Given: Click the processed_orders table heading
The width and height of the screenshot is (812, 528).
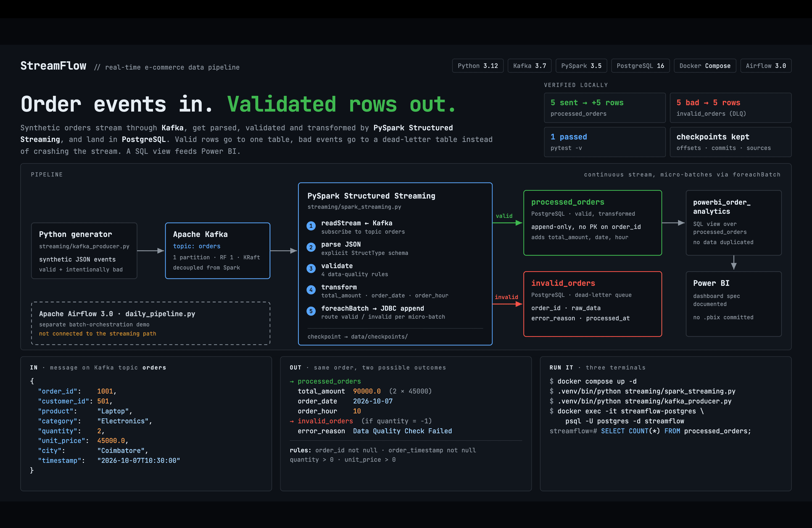Looking at the screenshot, I should (x=567, y=202).
